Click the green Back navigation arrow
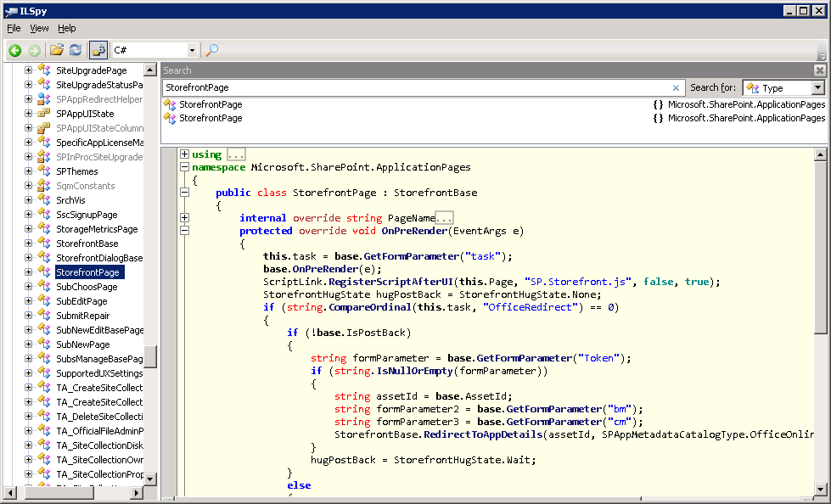The width and height of the screenshot is (831, 504). (14, 50)
